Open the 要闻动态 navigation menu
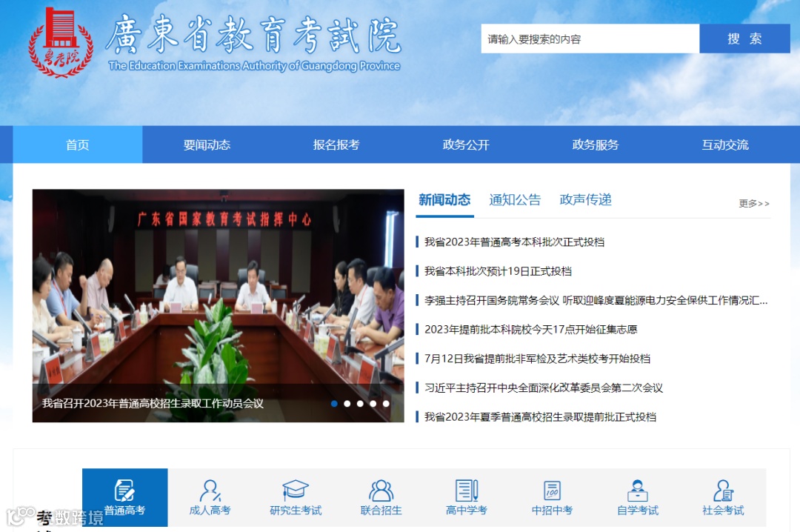800x532 pixels. [x=207, y=144]
